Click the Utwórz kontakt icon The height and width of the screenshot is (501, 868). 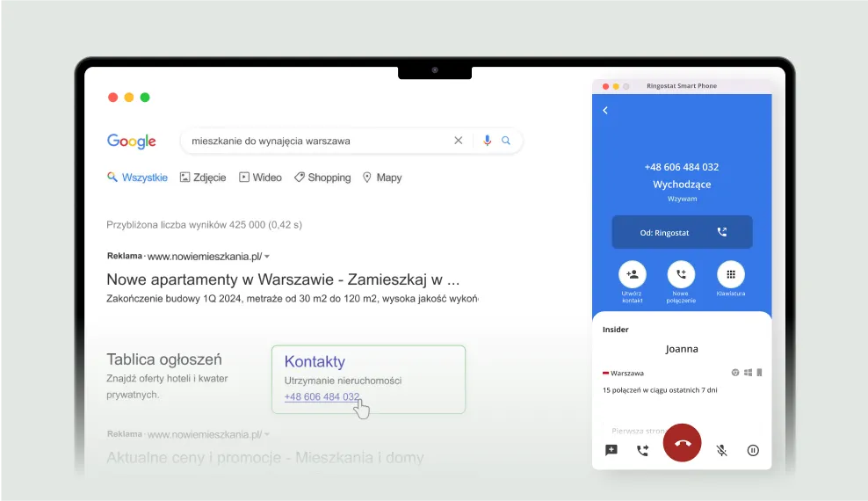coord(633,274)
